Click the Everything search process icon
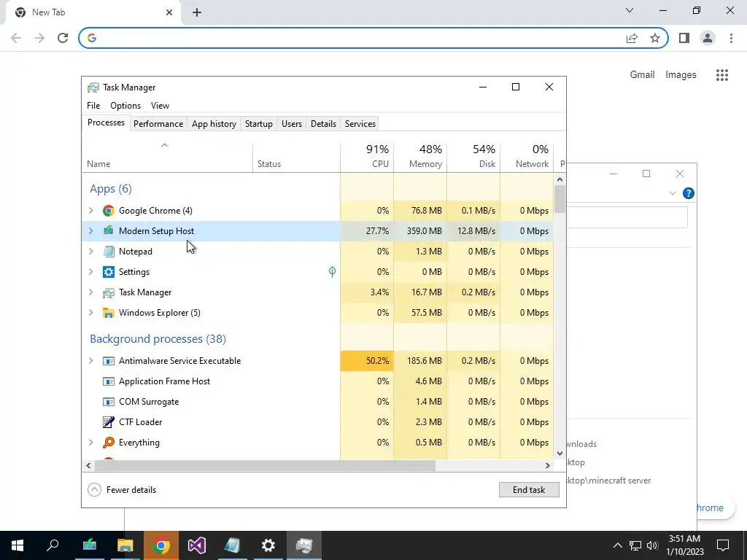The width and height of the screenshot is (747, 560). pos(109,443)
